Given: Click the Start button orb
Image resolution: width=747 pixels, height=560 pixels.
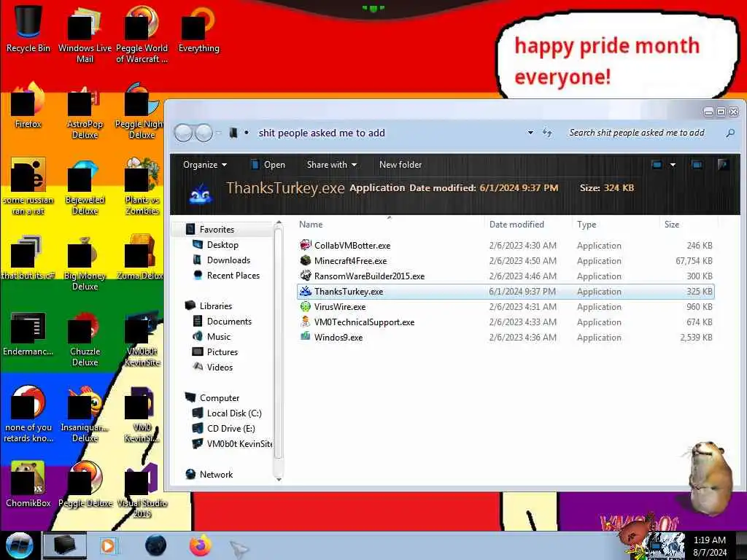Looking at the screenshot, I should pyautogui.click(x=19, y=545).
